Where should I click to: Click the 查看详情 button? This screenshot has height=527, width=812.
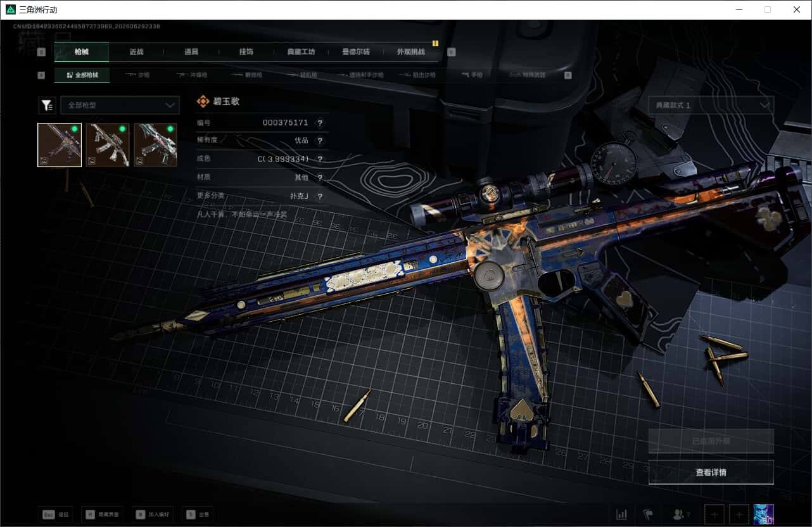coord(711,472)
